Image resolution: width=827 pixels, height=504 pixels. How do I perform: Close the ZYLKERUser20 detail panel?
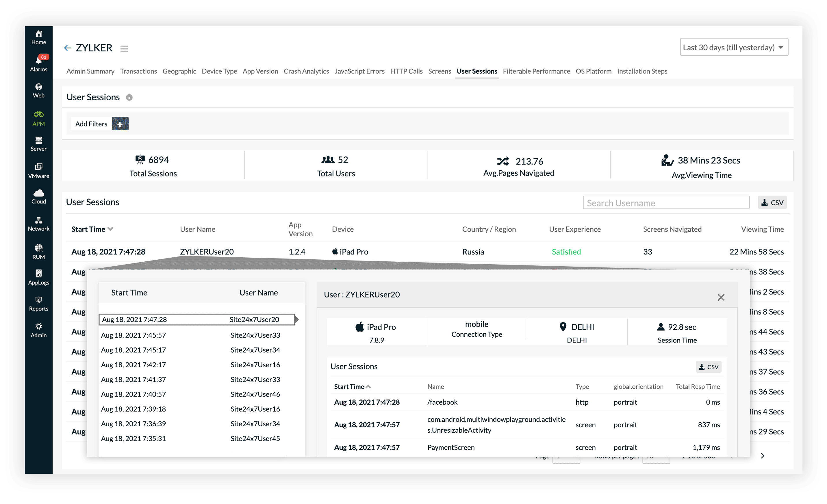721,298
